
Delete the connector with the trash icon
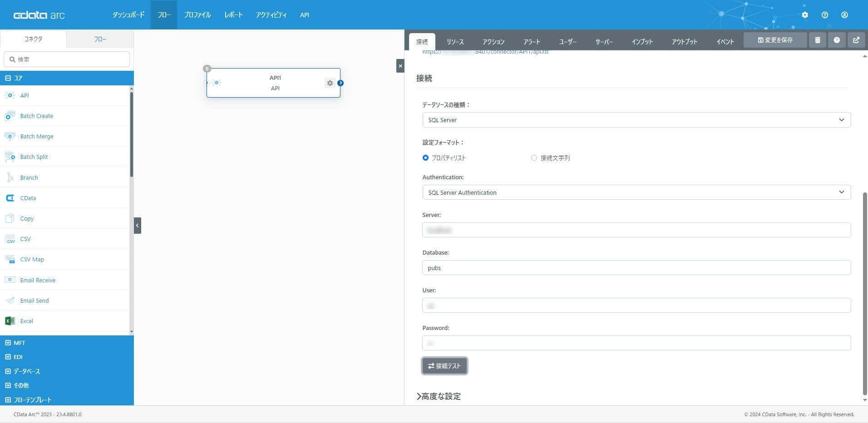[818, 40]
